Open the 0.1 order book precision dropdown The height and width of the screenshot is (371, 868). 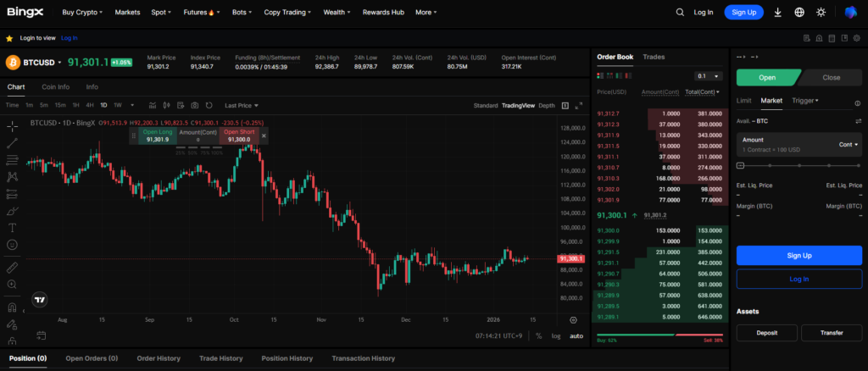[705, 76]
